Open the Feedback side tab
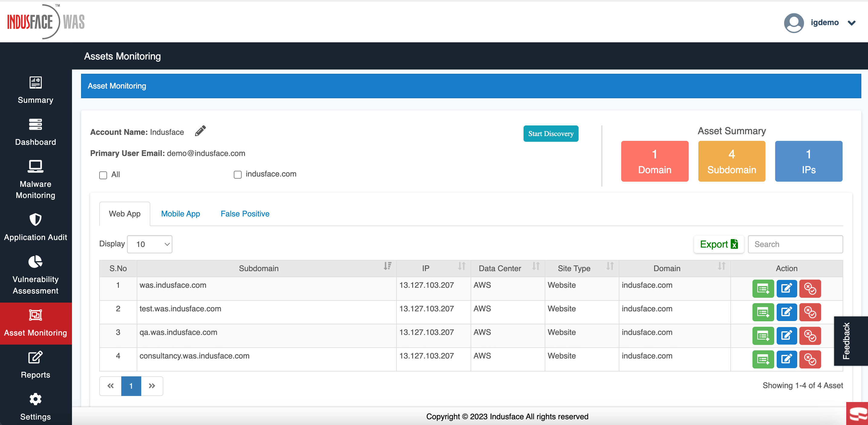This screenshot has height=425, width=868. [x=850, y=341]
